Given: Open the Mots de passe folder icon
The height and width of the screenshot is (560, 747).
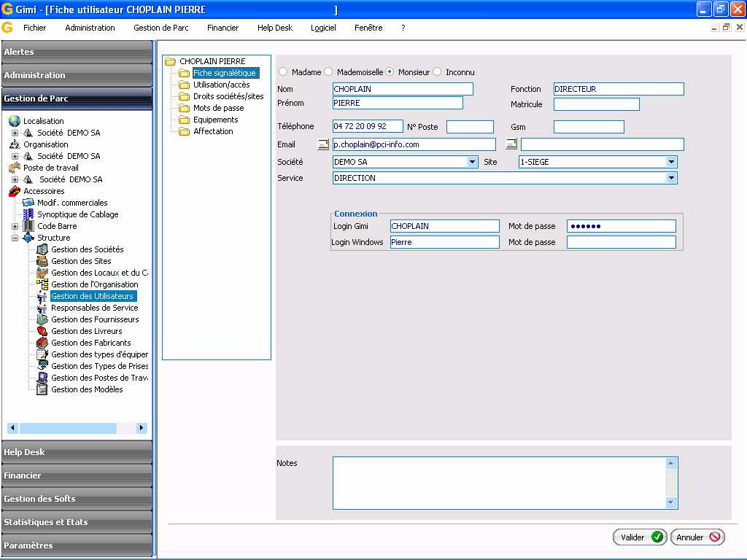Looking at the screenshot, I should tap(184, 108).
